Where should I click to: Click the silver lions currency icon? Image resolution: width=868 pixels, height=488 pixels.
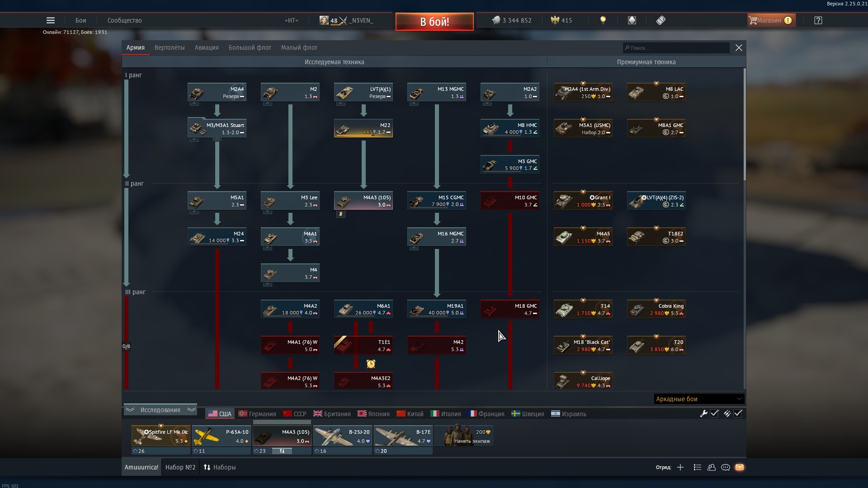pyautogui.click(x=496, y=20)
